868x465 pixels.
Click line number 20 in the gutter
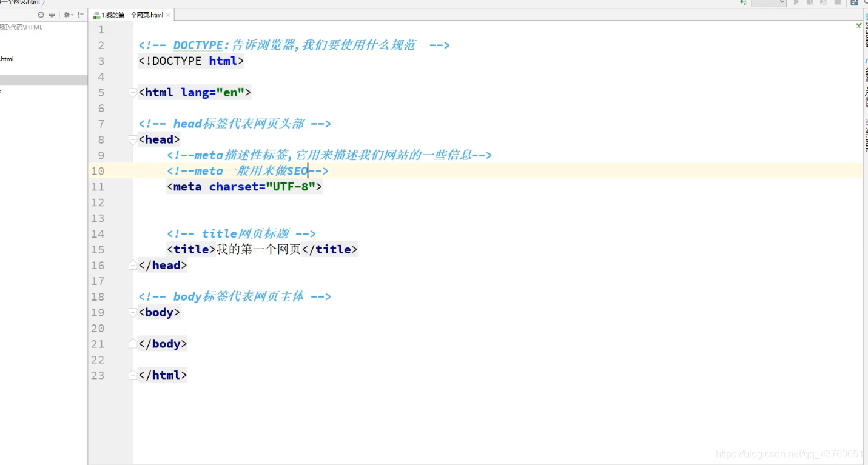[98, 329]
